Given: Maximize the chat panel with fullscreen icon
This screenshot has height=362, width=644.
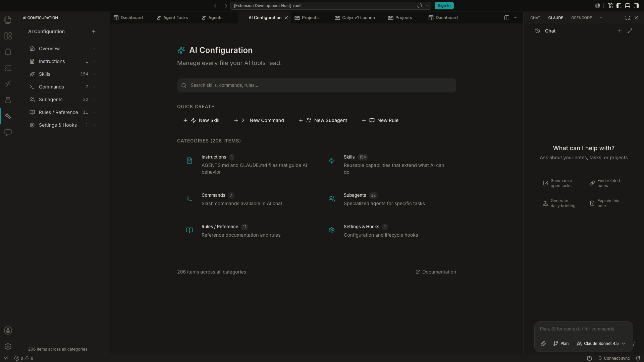Looking at the screenshot, I should pos(628,18).
